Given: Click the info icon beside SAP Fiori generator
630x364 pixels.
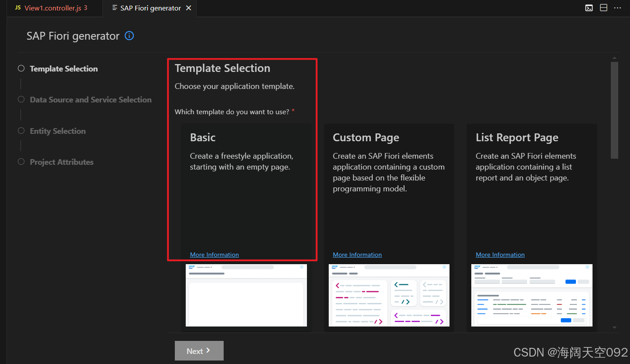Looking at the screenshot, I should point(129,36).
